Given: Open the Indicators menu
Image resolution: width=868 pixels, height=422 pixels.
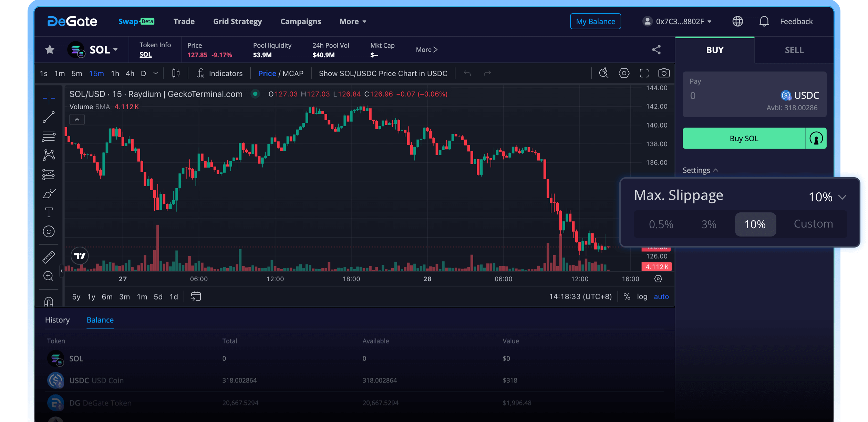Looking at the screenshot, I should 219,73.
